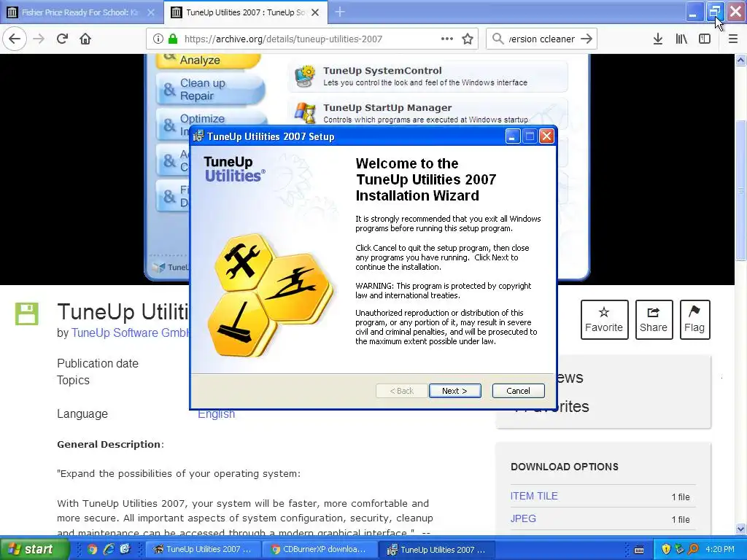Select the TuneUp Utilities 2007 browser tab
The height and width of the screenshot is (560, 747).
(245, 12)
